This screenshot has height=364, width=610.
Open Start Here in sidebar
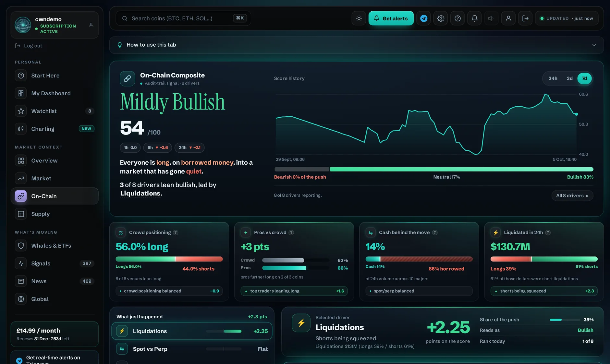click(55, 76)
